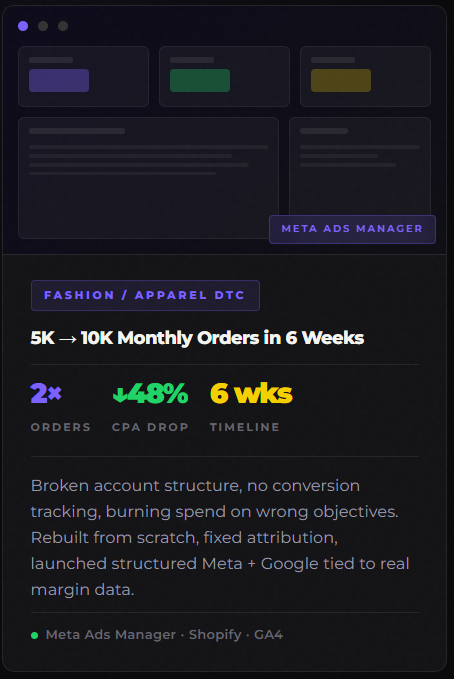Screen dimensions: 454x679
Task: Click the large left mockup panel
Action: 148,178
